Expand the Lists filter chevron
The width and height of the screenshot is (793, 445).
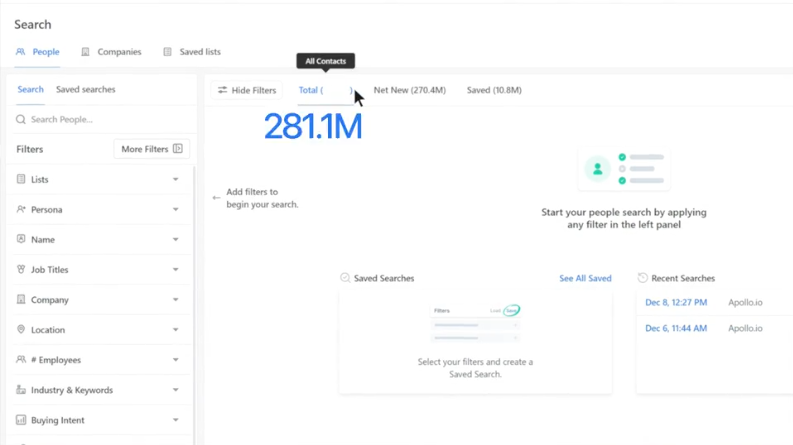click(x=175, y=179)
